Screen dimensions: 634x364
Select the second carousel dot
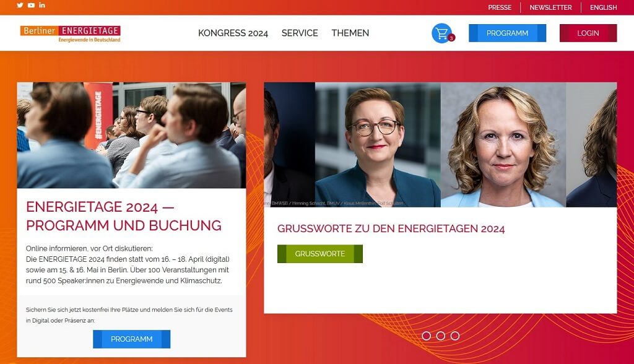point(441,336)
